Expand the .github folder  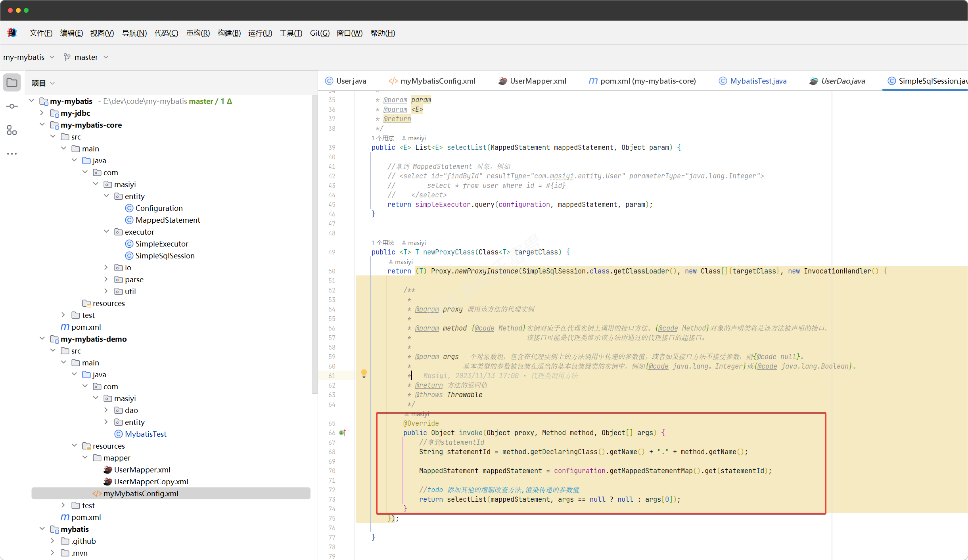[52, 541]
